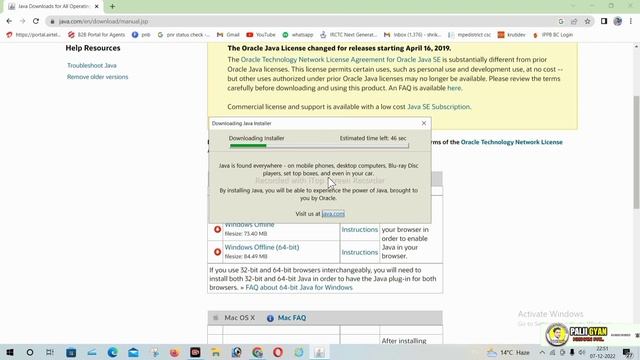Viewport: 640px width, 360px height.
Task: Open Instructions for Windows Offline (64-bit)
Action: point(360,252)
